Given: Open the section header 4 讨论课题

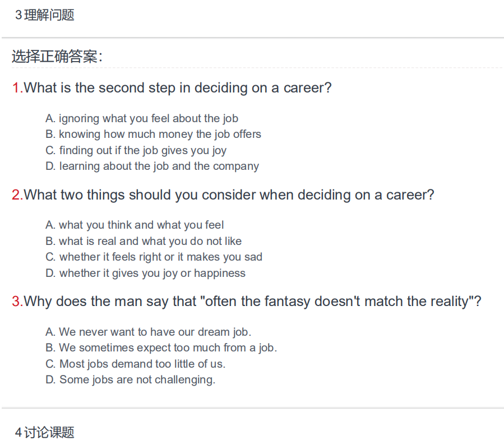Looking at the screenshot, I should pos(45,432).
